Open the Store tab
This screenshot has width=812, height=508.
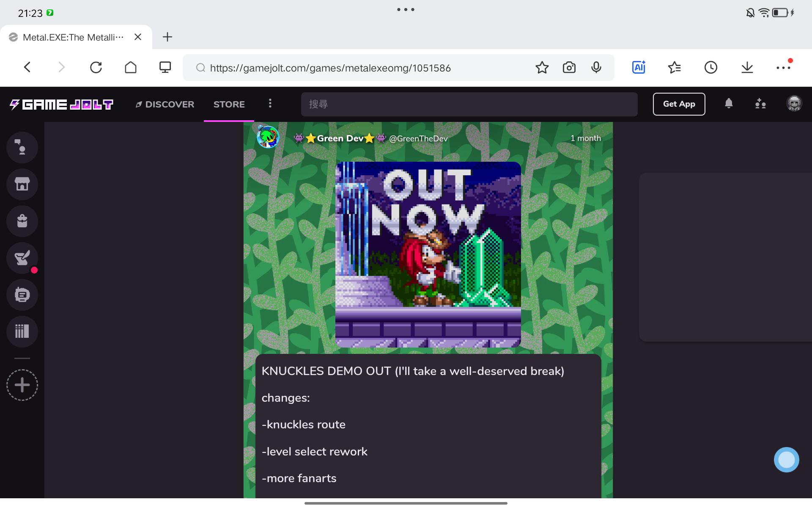(229, 104)
